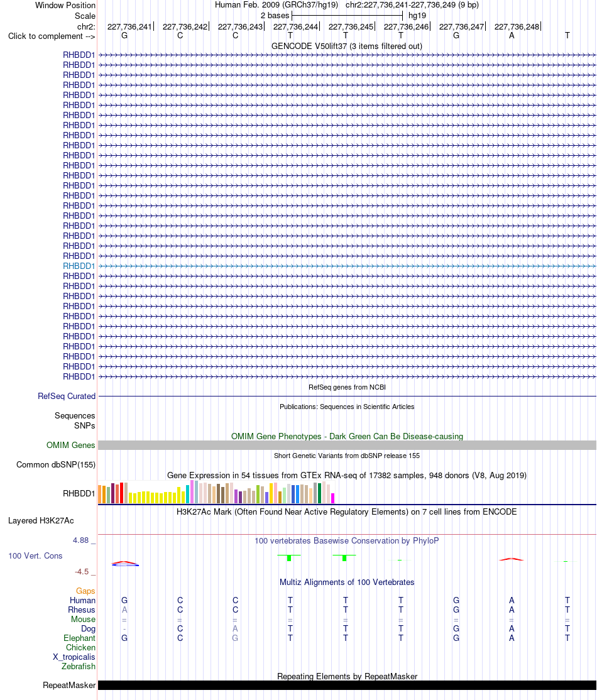The image size is (597, 700).
Task: Click the 'Sequences' subtrack label
Action: (x=75, y=415)
